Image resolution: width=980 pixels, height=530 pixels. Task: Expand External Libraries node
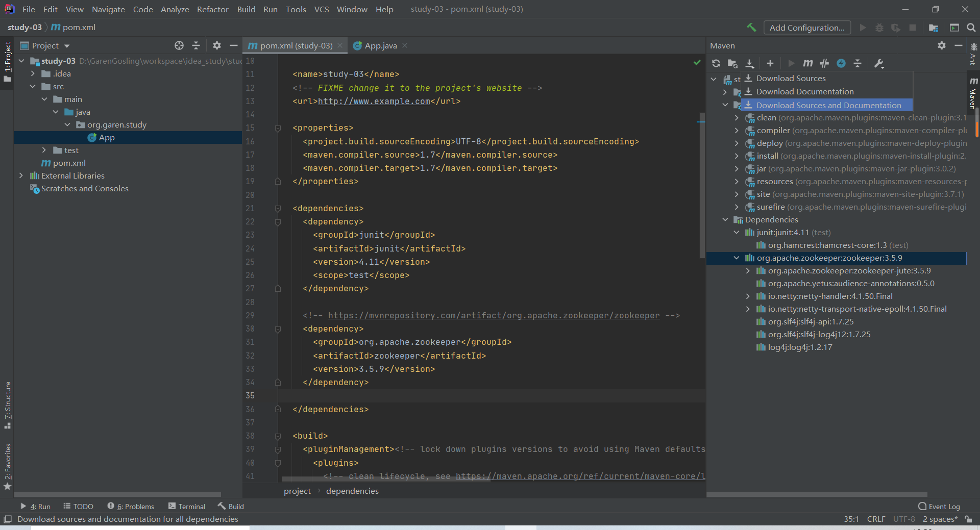pos(21,175)
